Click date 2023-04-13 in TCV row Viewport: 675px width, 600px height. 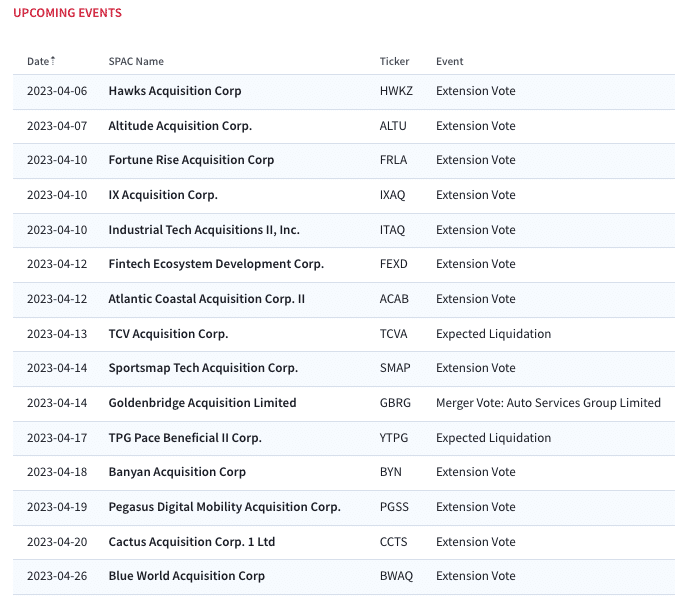(57, 334)
